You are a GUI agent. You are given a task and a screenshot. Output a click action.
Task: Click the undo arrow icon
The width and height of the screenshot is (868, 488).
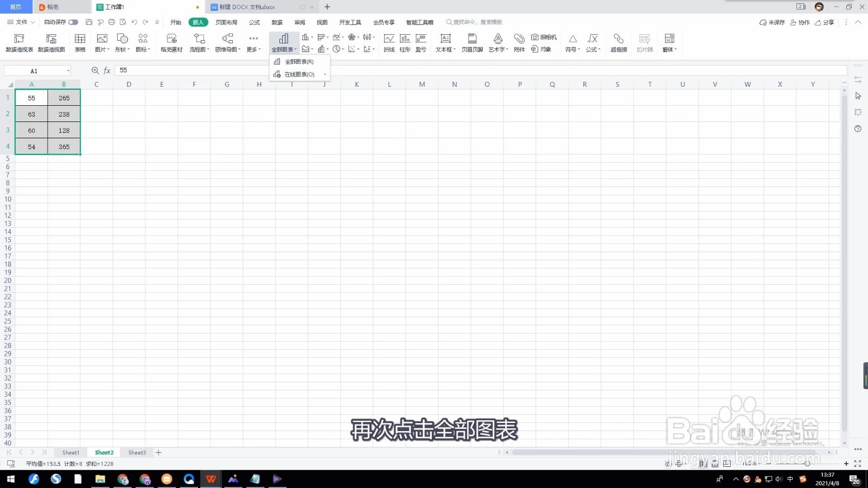134,22
